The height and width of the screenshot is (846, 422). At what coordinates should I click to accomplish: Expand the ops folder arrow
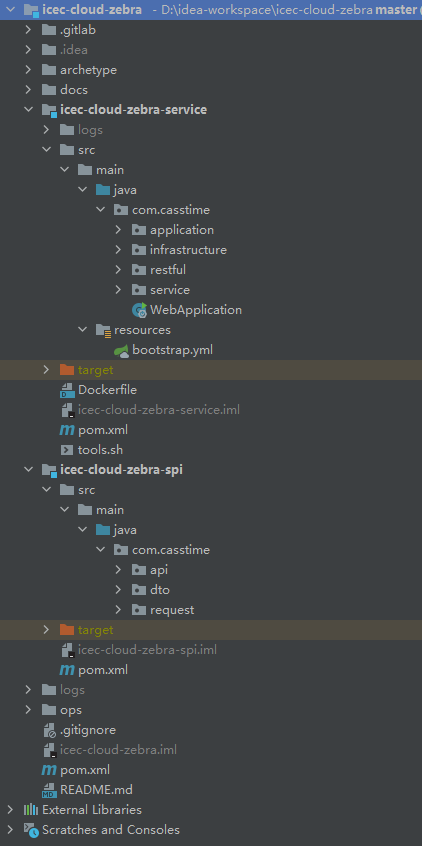[29, 710]
